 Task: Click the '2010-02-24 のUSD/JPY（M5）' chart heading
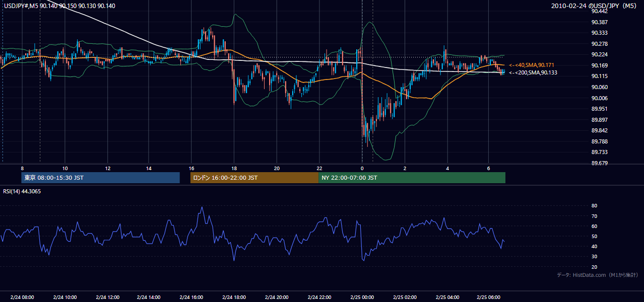[595, 6]
